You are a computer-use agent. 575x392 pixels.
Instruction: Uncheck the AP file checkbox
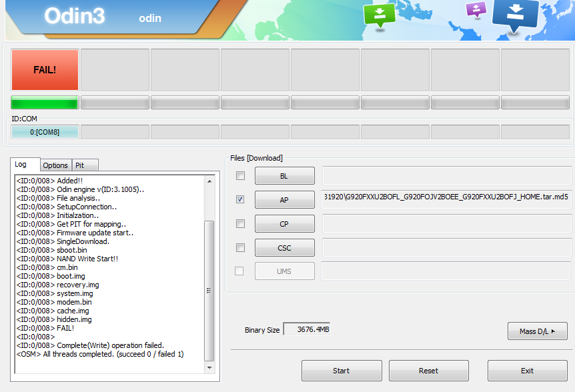pyautogui.click(x=241, y=199)
